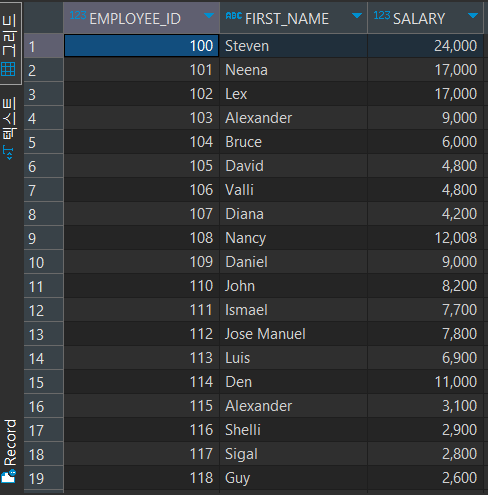The image size is (488, 495).
Task: Select the first name cell Steven
Action: [293, 46]
